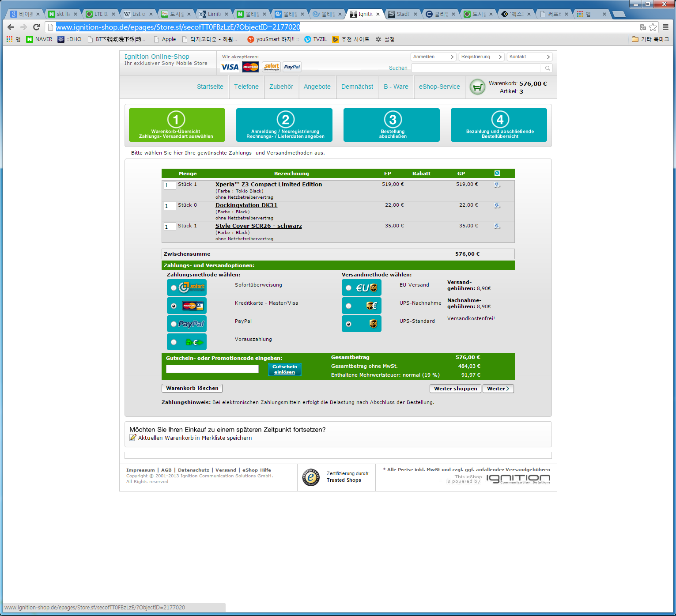The image size is (676, 616).
Task: Go to step 3 Bestellung abschließen
Action: tap(392, 125)
